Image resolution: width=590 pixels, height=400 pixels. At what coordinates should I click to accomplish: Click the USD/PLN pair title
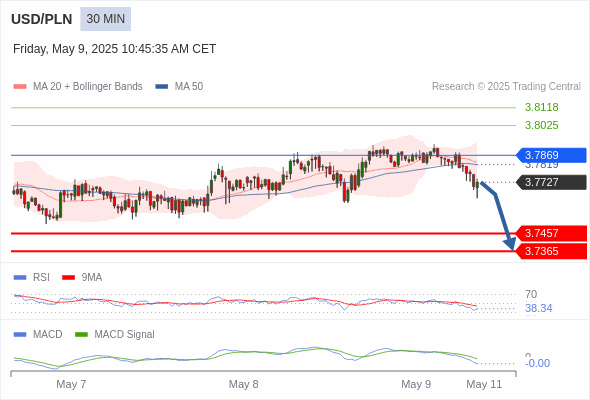pos(41,19)
